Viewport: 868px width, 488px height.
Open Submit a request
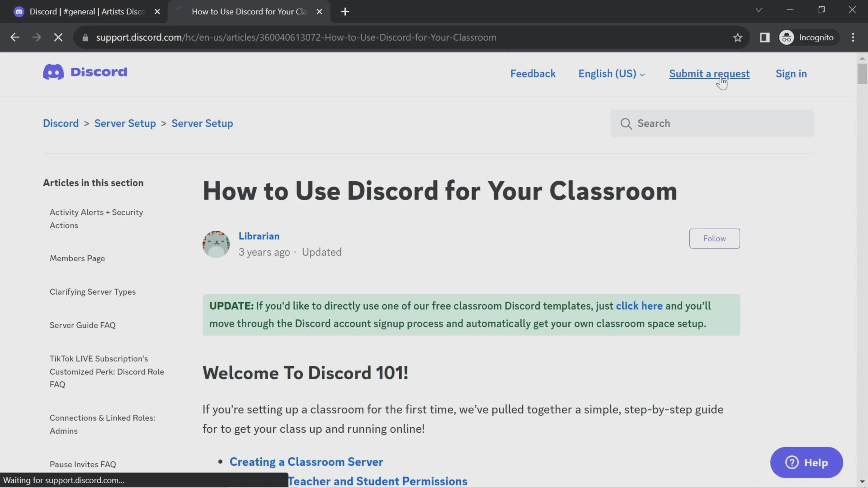pos(709,74)
